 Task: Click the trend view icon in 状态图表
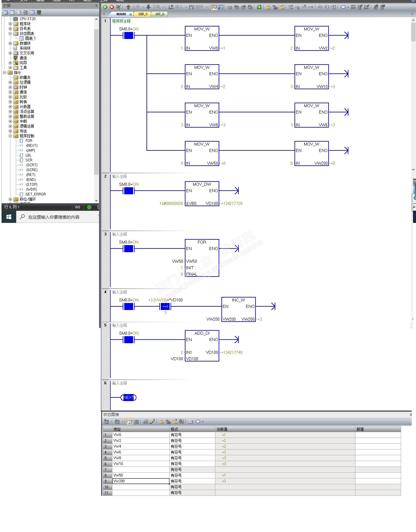tap(191, 422)
